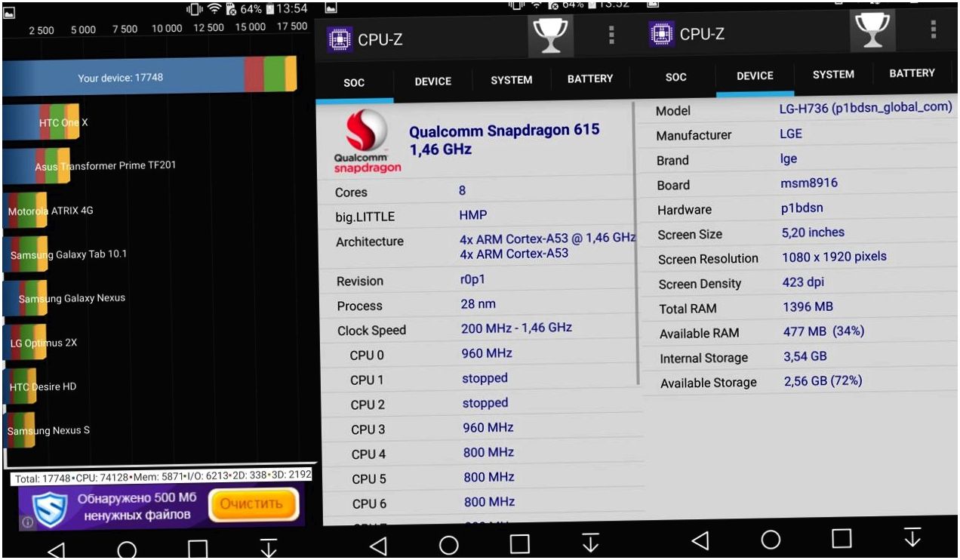960x560 pixels.
Task: Tap the recents square on the LG-H736 device screen
Action: click(x=842, y=539)
